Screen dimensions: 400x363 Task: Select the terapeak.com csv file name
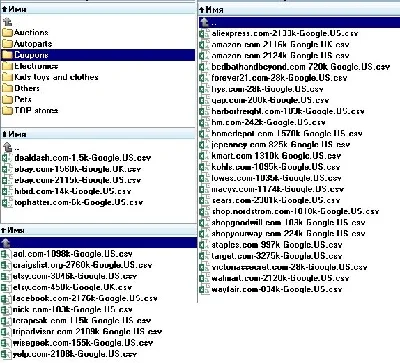point(82,321)
